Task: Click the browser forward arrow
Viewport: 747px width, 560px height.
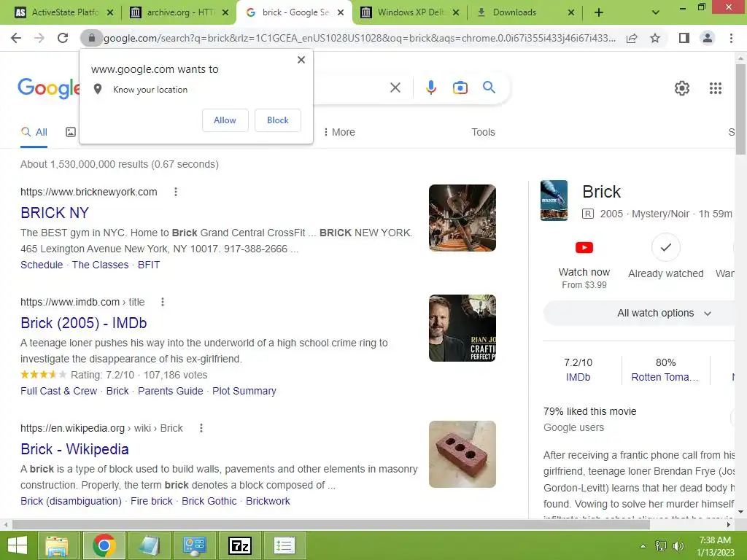Action: pos(39,38)
